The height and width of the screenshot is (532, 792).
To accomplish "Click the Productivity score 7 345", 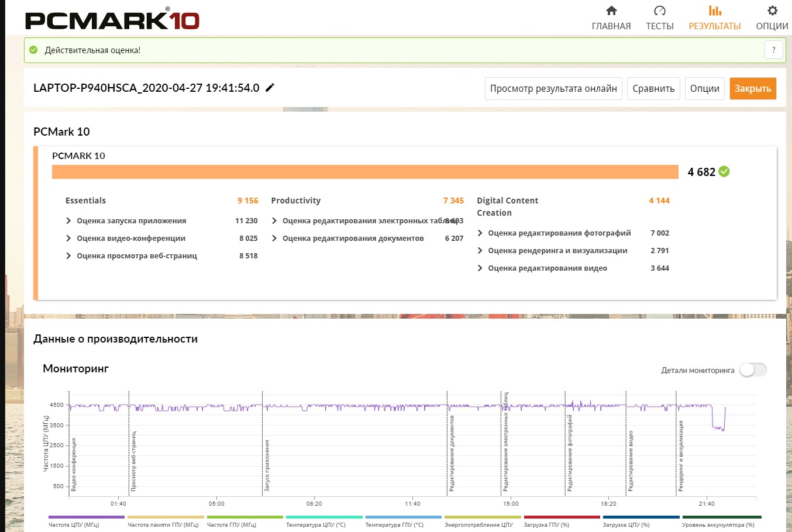I will 453,201.
